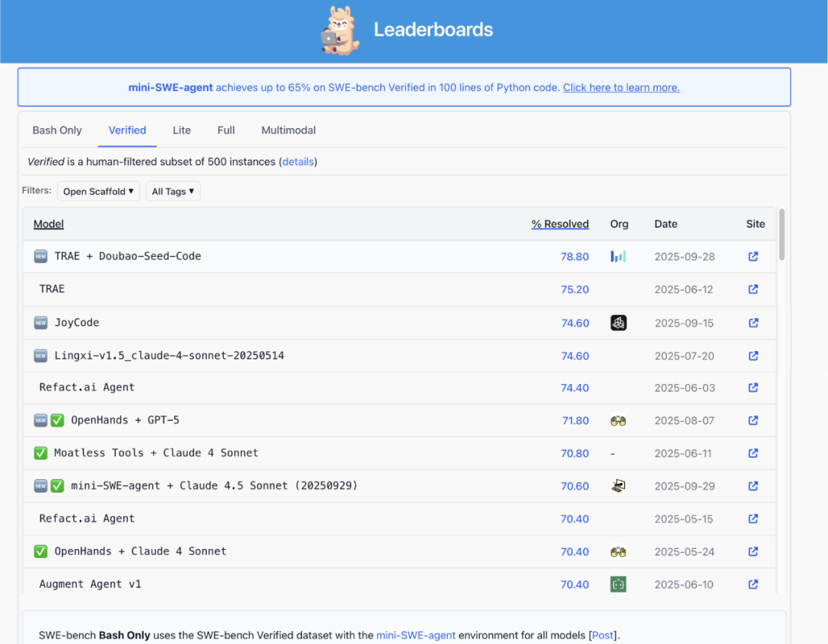The height and width of the screenshot is (644, 828).
Task: Click the SWE-bench llama mascot logo
Action: click(x=340, y=30)
